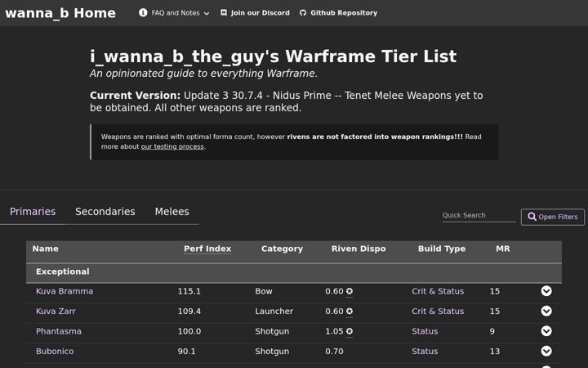Image resolution: width=588 pixels, height=368 pixels.
Task: Click the Warframe Tier List page heading
Action: 273,56
